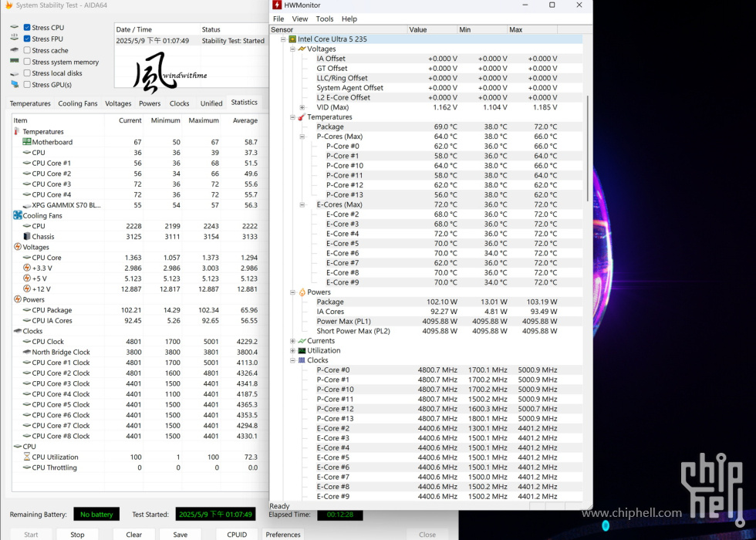Enable the Stress system memory checkbox

(27, 62)
